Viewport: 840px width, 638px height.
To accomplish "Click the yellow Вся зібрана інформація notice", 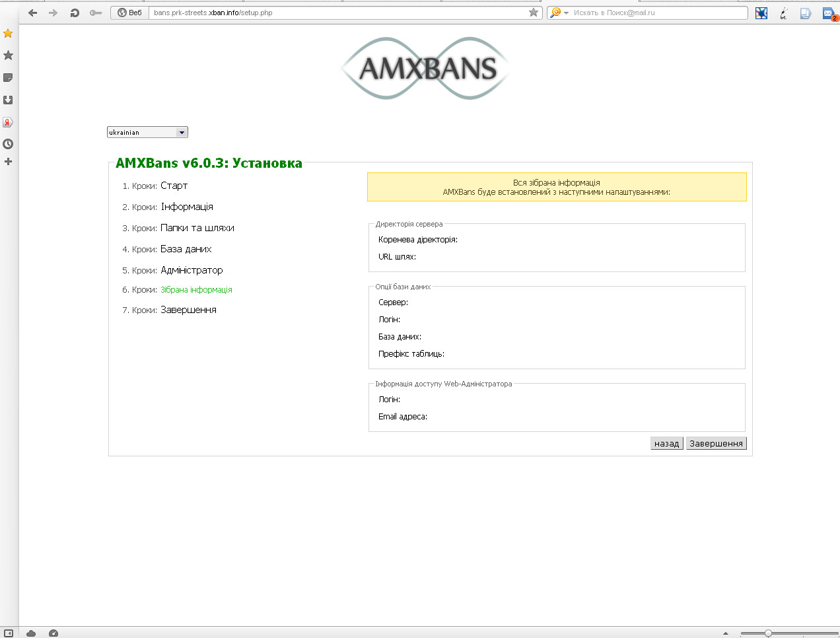I will coord(557,187).
